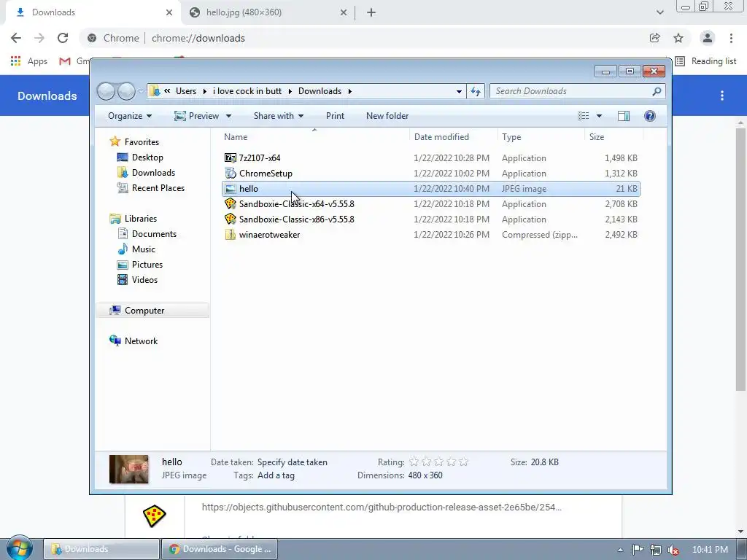Open the 7z2107-x64 application icon

click(x=230, y=158)
